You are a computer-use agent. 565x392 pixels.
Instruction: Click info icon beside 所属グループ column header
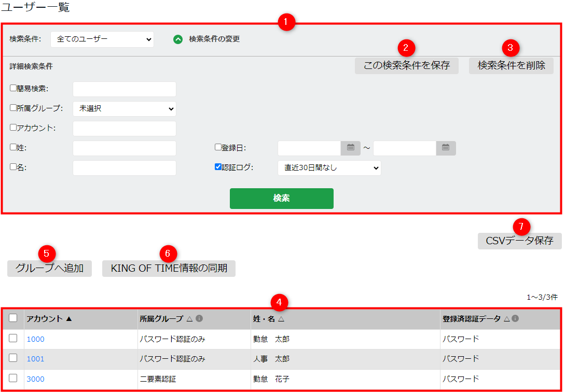(x=199, y=318)
